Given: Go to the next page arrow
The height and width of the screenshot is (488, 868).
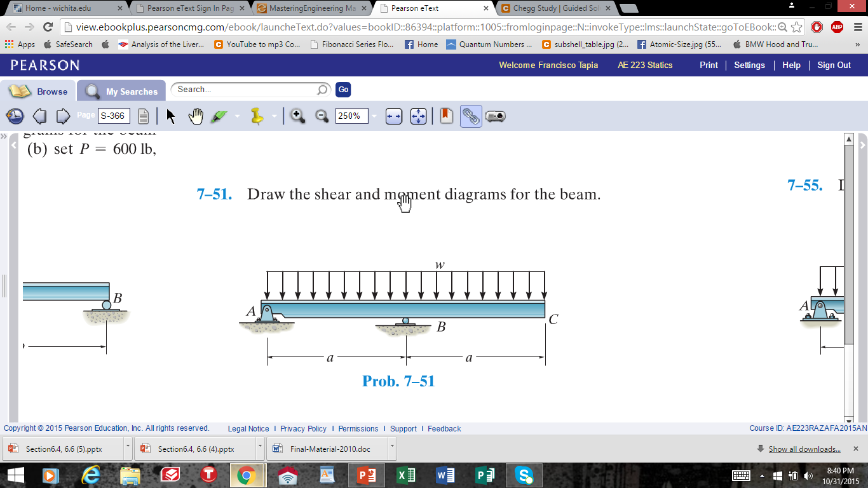Looking at the screenshot, I should (63, 116).
